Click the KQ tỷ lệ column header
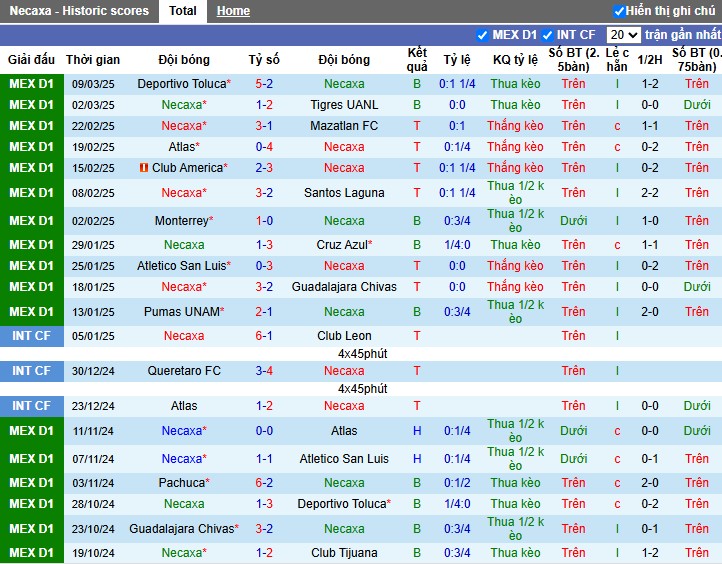This screenshot has width=722, height=564. pos(515,60)
